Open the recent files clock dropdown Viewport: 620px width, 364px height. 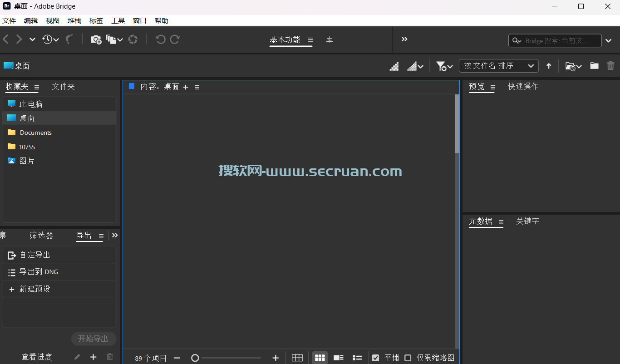point(50,39)
